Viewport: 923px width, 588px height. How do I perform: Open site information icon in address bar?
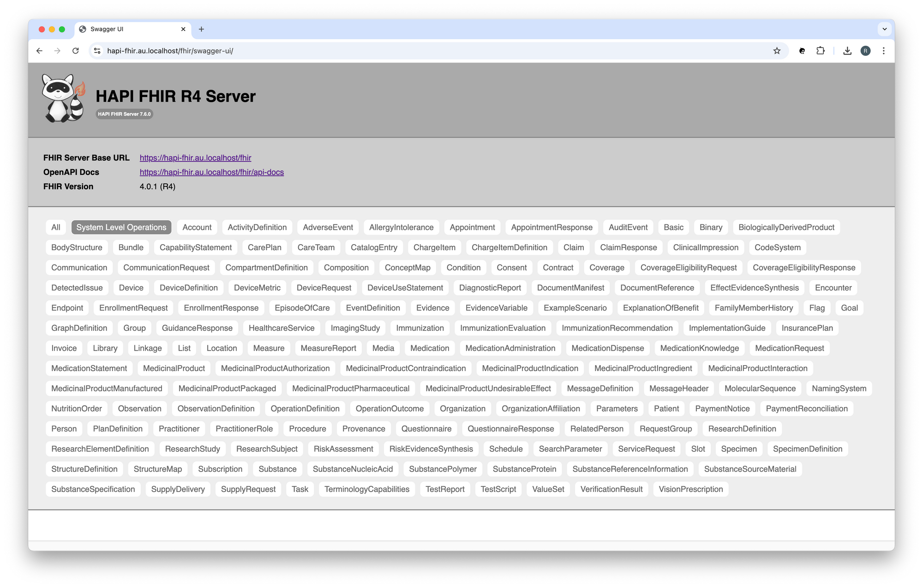(97, 51)
